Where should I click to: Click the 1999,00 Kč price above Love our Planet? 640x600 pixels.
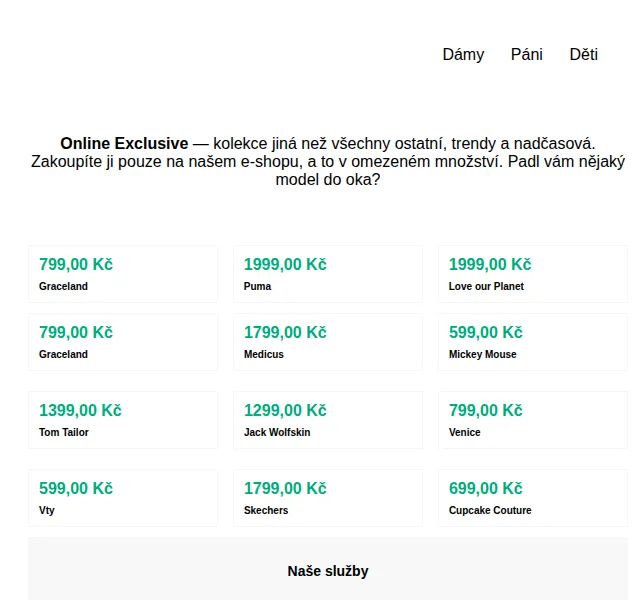coord(490,264)
